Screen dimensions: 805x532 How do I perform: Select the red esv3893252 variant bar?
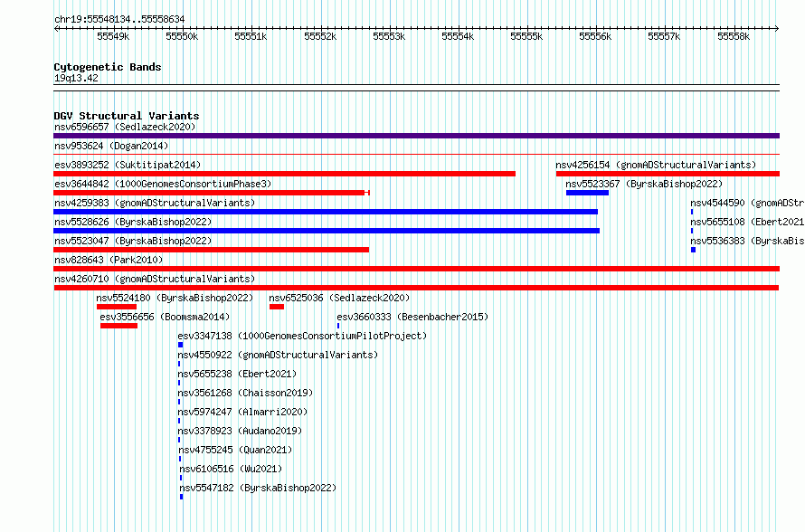tap(284, 174)
